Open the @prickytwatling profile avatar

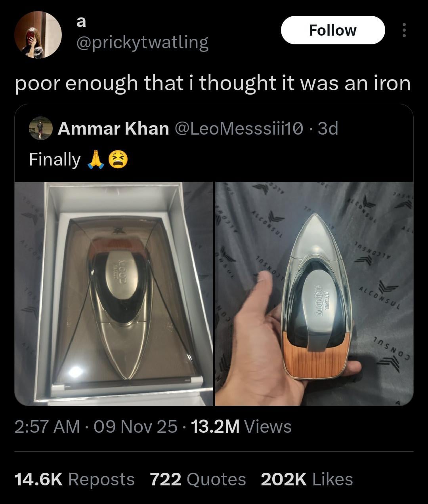pos(38,35)
